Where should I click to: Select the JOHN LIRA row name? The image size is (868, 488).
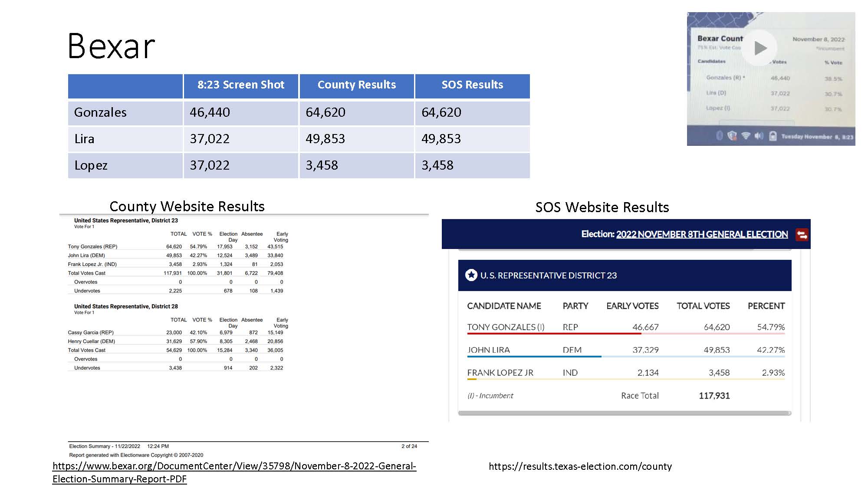[x=488, y=350]
